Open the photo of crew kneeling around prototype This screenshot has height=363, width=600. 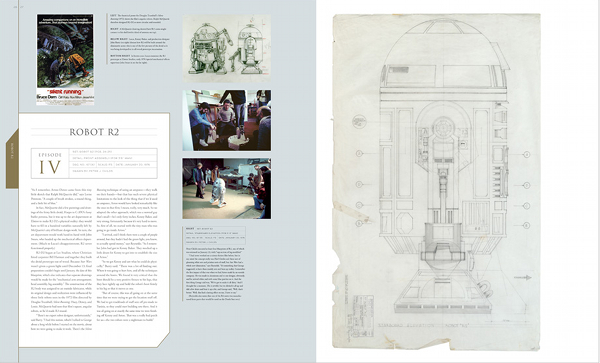coord(227,120)
